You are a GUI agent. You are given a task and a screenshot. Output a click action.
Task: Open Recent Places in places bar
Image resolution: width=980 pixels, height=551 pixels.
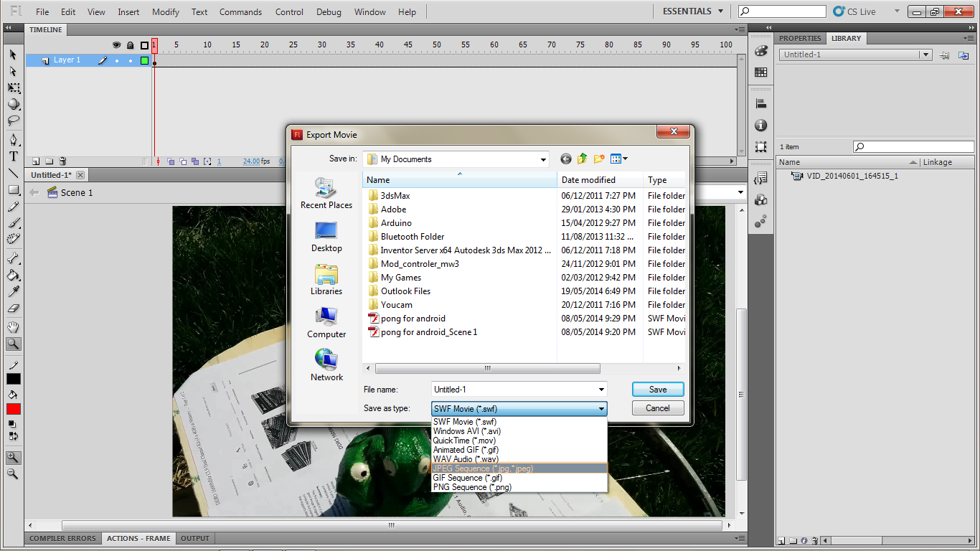[x=326, y=194]
